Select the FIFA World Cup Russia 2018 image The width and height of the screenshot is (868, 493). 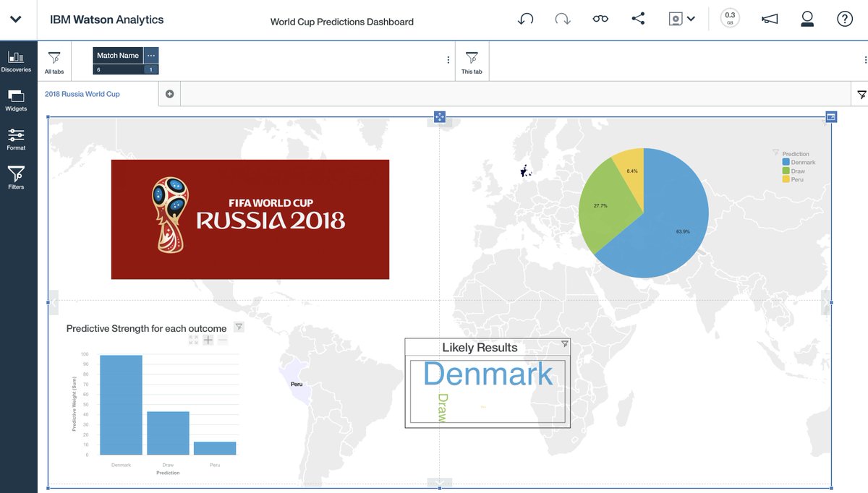coord(250,219)
